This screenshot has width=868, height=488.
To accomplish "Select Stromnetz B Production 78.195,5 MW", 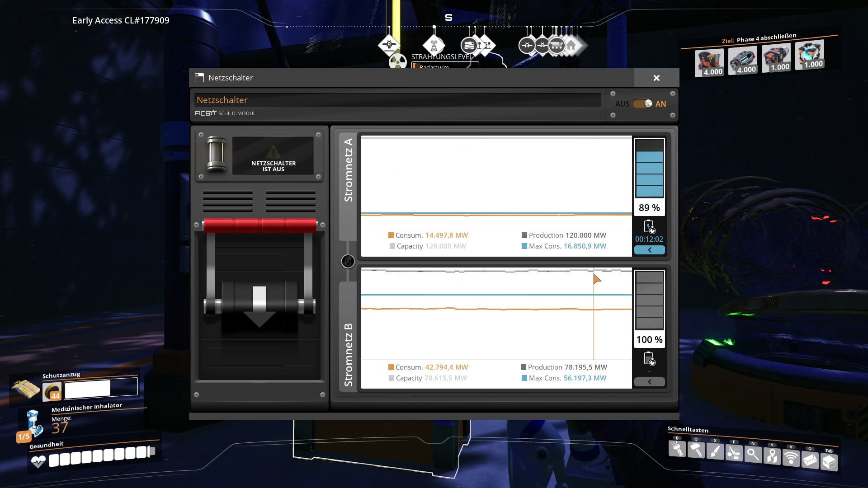I will tap(586, 367).
